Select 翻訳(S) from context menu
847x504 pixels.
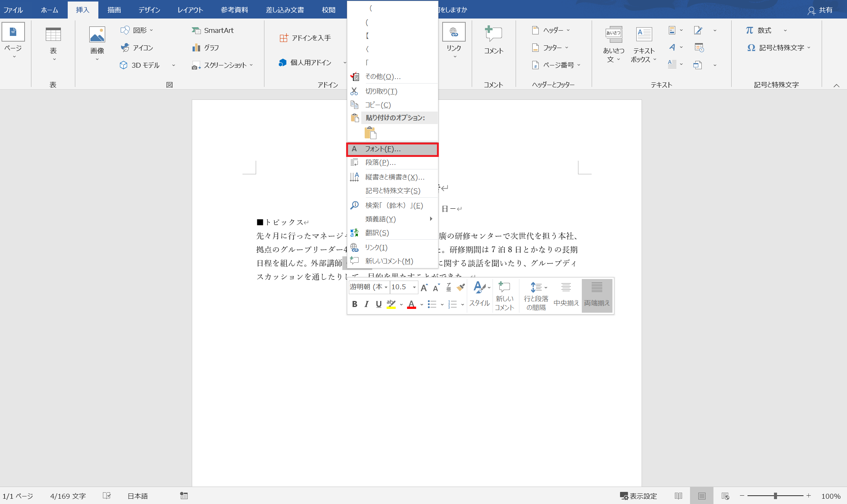(x=392, y=233)
